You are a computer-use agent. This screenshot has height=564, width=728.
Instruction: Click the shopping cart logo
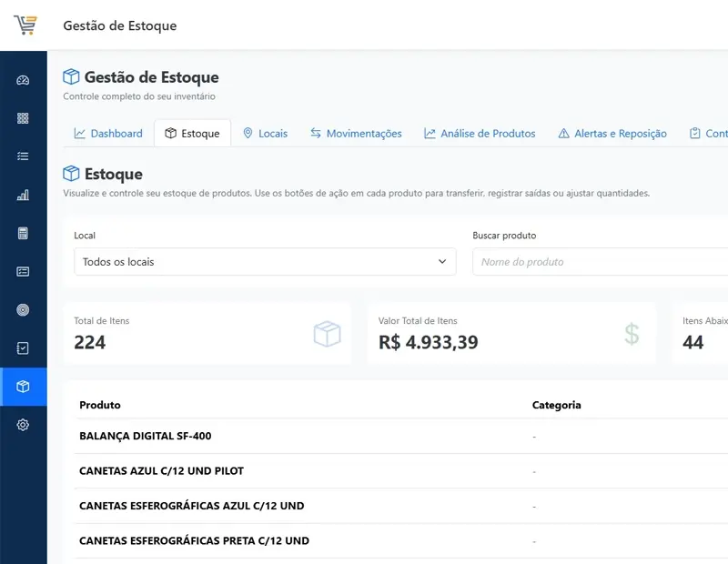click(25, 25)
